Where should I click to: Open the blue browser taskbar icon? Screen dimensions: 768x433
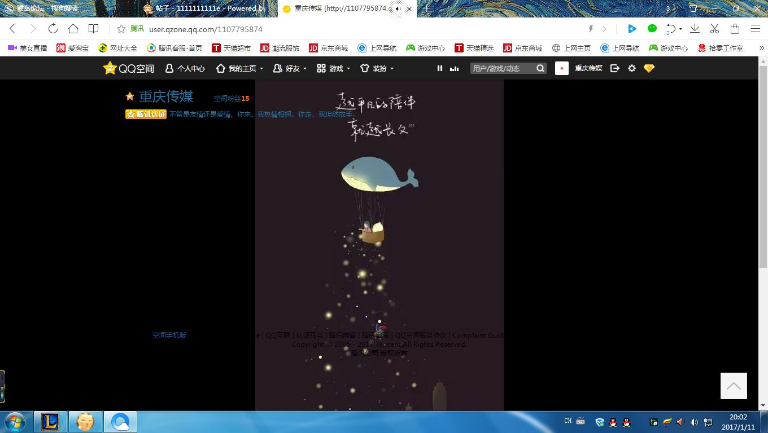[x=120, y=422]
